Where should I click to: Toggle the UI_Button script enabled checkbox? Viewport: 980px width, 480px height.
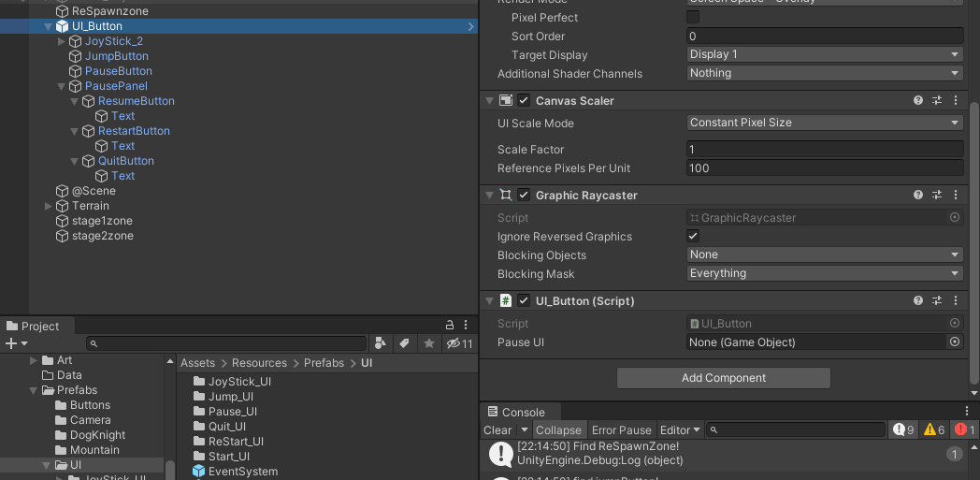tap(524, 300)
